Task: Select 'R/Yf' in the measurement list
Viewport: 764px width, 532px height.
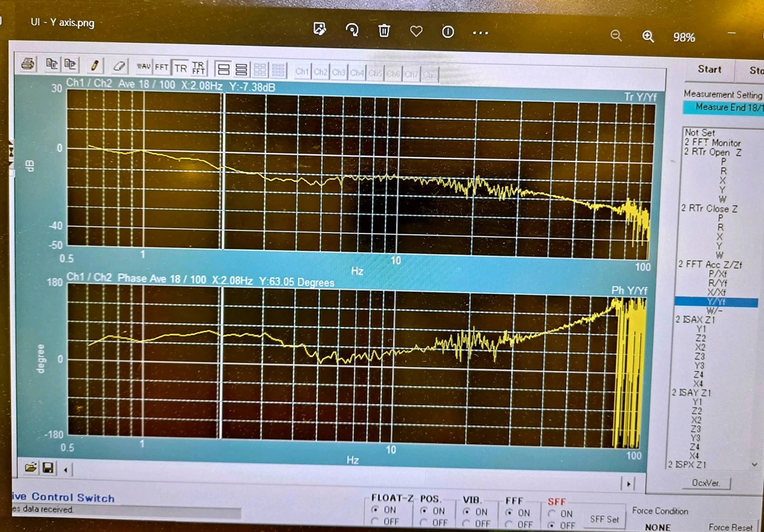Action: click(x=717, y=283)
